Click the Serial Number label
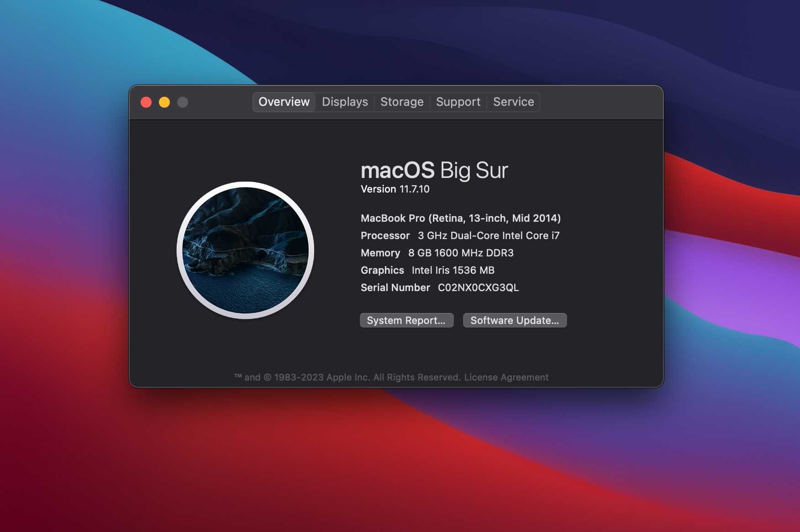 (395, 287)
